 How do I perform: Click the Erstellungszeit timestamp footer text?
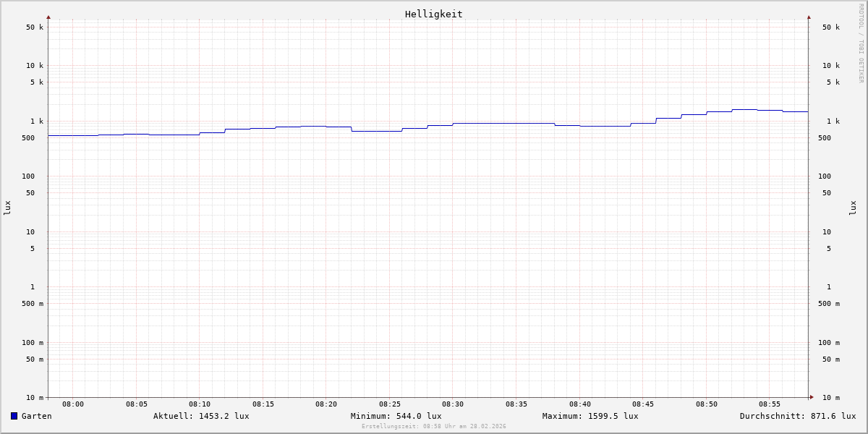tap(434, 427)
